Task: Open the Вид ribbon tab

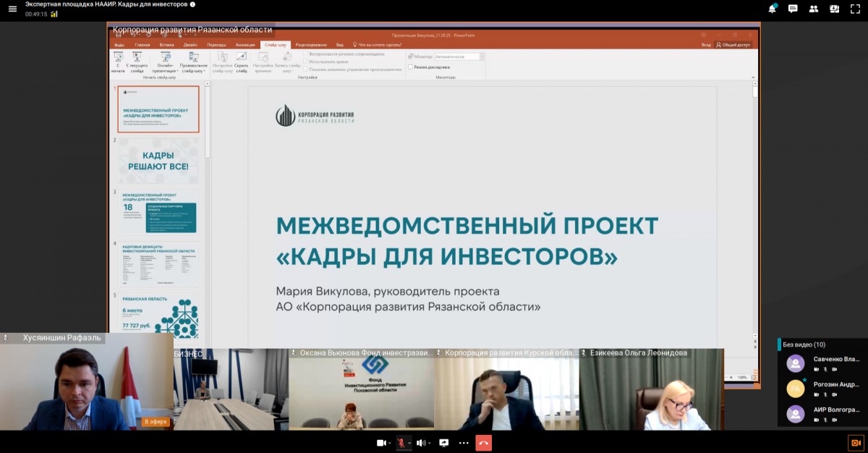Action: [x=340, y=45]
